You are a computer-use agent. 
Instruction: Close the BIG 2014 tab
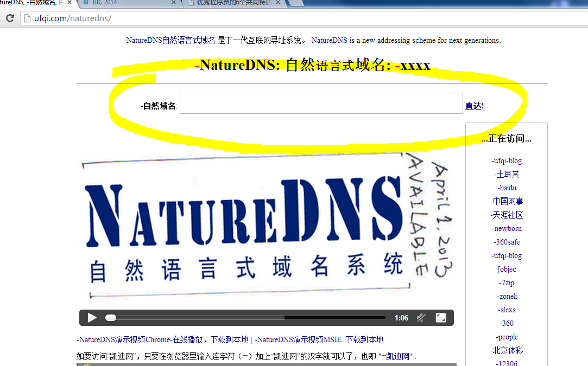tap(174, 3)
